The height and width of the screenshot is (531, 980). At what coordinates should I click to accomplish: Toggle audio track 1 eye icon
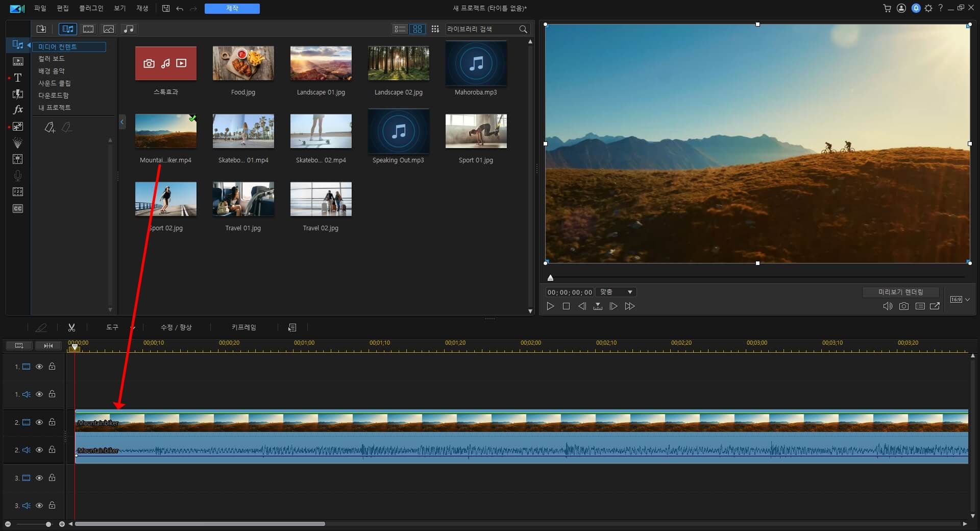pos(39,394)
